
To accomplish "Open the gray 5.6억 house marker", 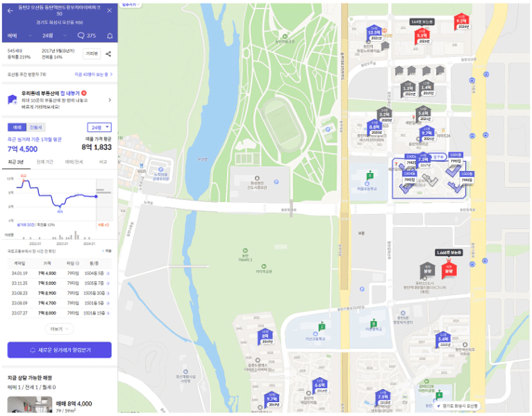I will [x=424, y=114].
